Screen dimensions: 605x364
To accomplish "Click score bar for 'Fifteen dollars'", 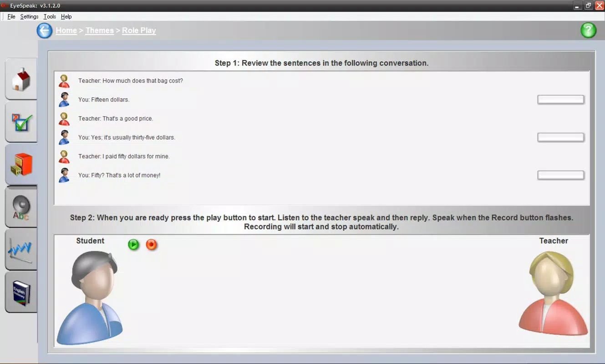I will point(561,100).
